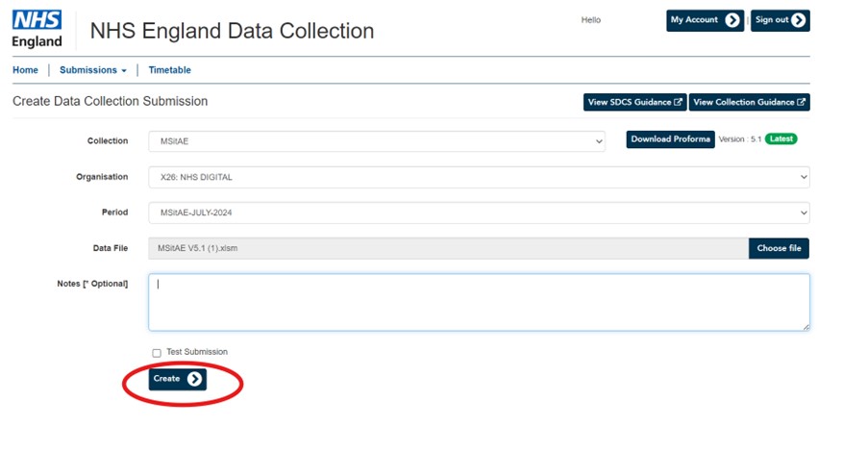Screen dimensions: 868x475
Task: Click the Hello greeting text
Action: (x=590, y=20)
